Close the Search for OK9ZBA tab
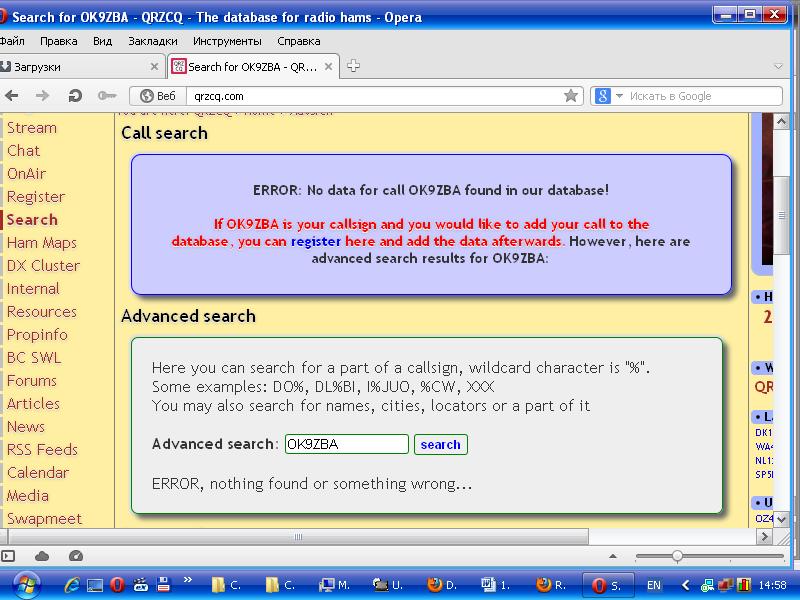Screen dimensions: 800x600 coord(329,66)
